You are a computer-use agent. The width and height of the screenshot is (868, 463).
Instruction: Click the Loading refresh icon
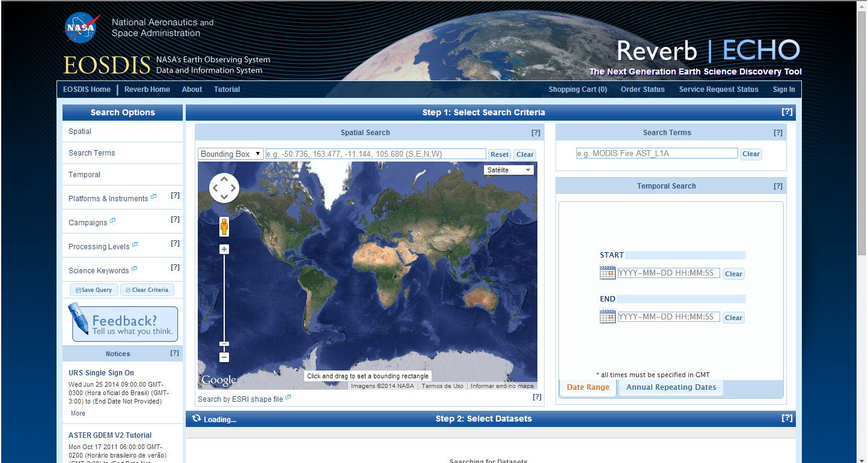(x=196, y=418)
